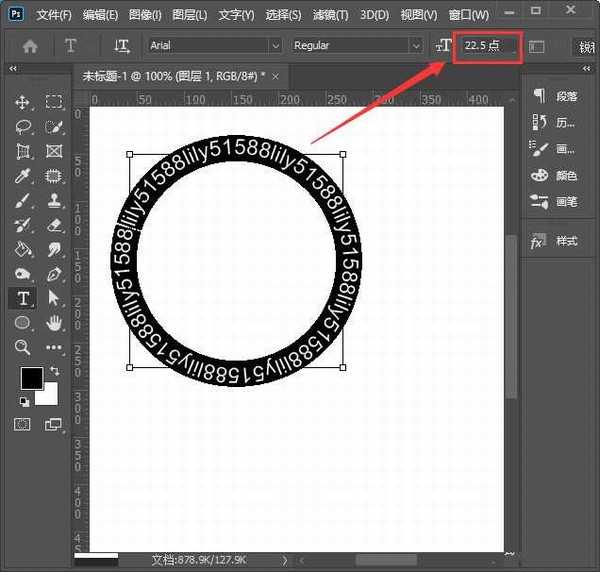The height and width of the screenshot is (572, 600).
Task: Select the Eyedropper tool
Action: 22,176
